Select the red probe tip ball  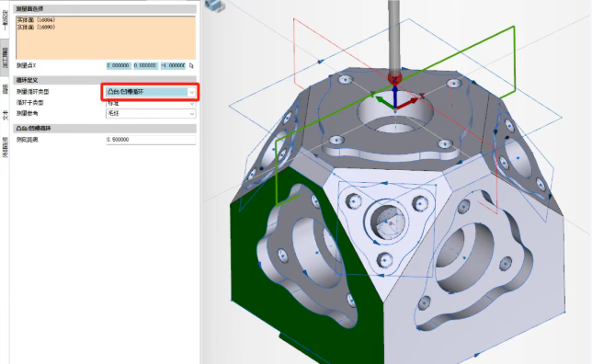pos(394,78)
